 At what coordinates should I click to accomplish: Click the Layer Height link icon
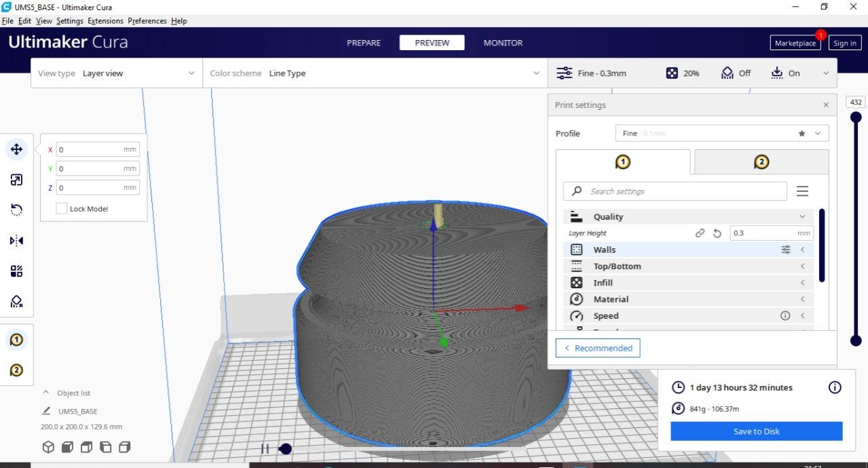point(700,233)
